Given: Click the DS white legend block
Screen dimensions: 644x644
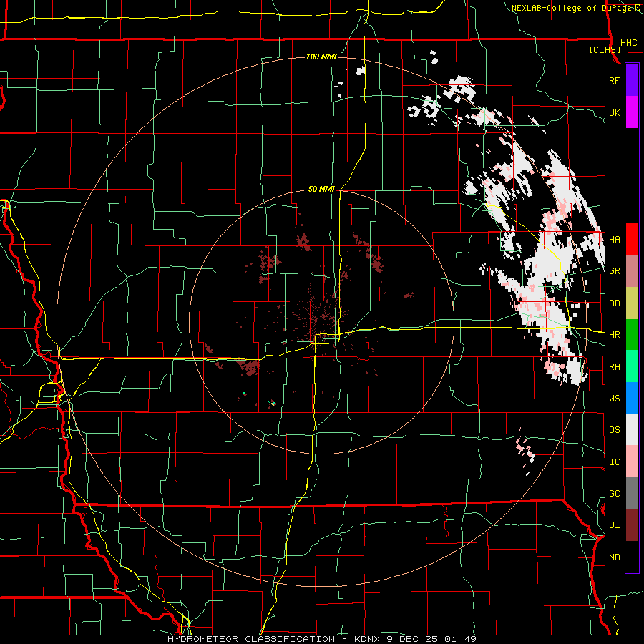Looking at the screenshot, I should [x=632, y=429].
